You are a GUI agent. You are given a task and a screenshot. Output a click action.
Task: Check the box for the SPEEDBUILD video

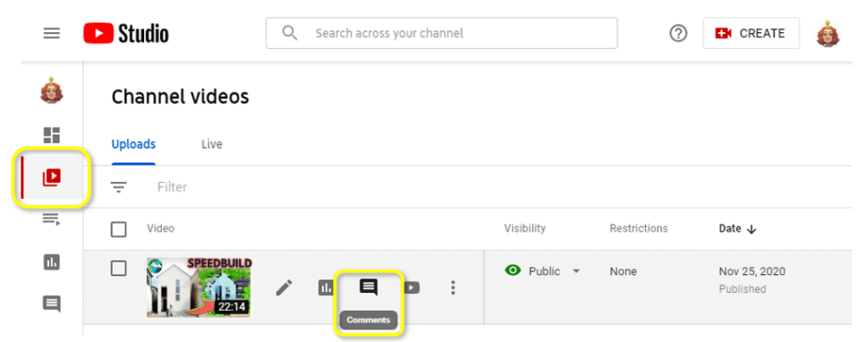pyautogui.click(x=119, y=268)
